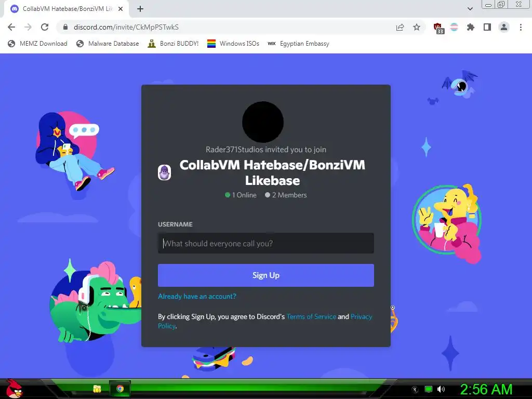532x399 pixels.
Task: Click the 2 Members count text
Action: pyautogui.click(x=286, y=195)
